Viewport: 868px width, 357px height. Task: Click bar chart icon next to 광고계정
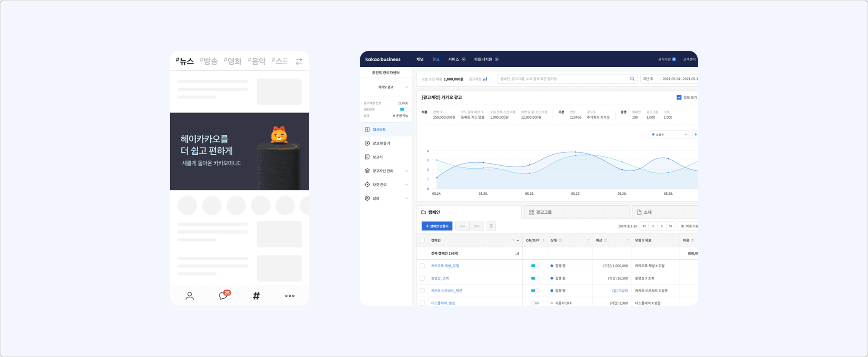485,79
